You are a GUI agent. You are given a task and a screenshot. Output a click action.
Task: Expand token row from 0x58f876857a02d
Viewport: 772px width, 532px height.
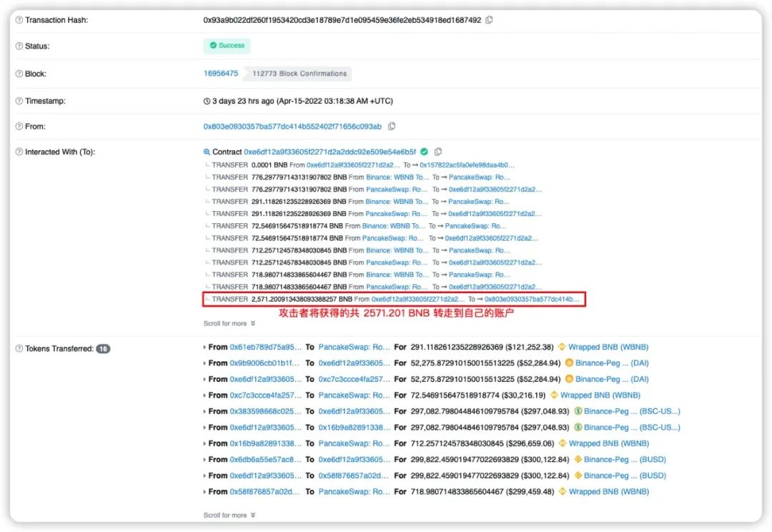(x=204, y=492)
